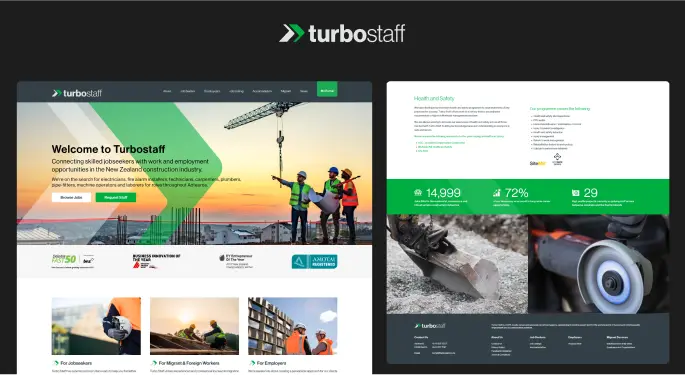
Task: Open the Migrant navigation item
Action: coord(286,91)
